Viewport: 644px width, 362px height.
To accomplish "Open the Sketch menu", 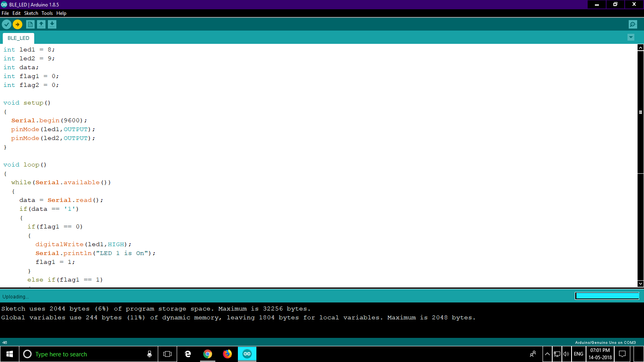I will pos(31,13).
